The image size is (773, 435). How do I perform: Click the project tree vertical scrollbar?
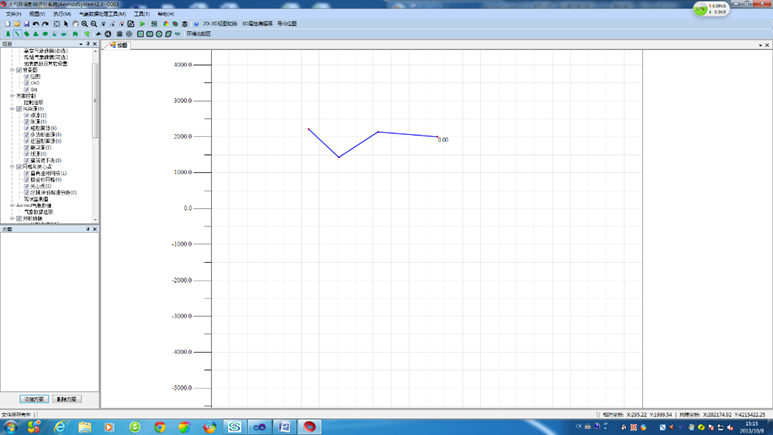96,100
